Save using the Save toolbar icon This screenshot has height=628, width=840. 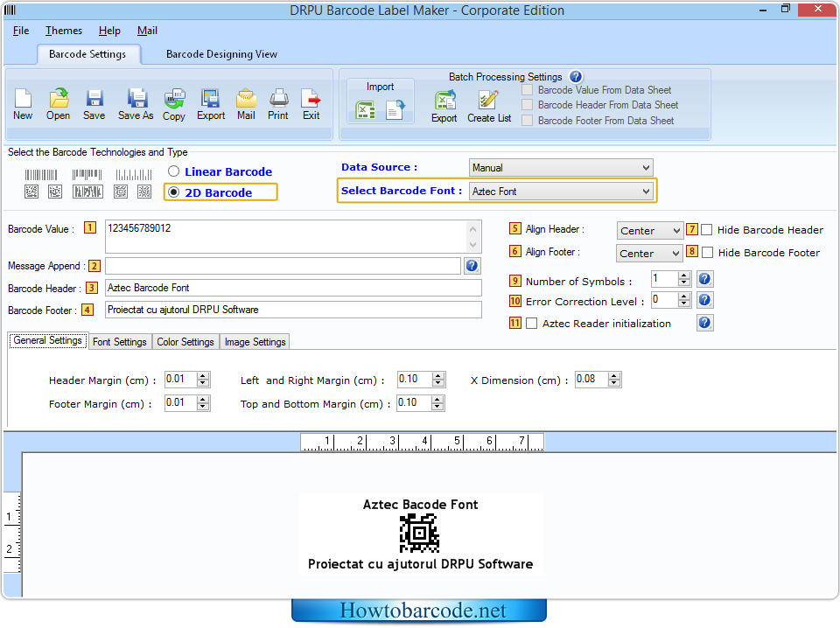(x=94, y=99)
